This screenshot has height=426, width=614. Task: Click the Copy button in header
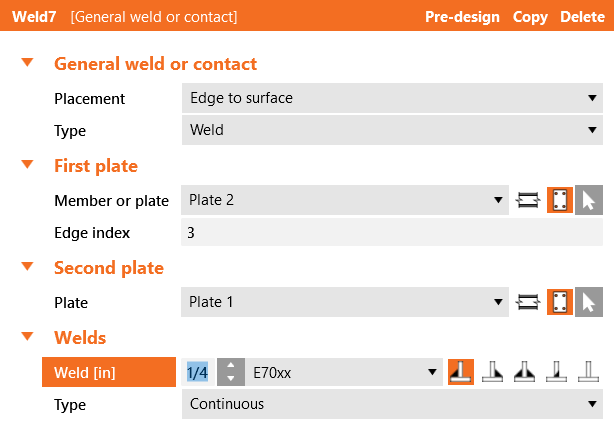(x=530, y=17)
